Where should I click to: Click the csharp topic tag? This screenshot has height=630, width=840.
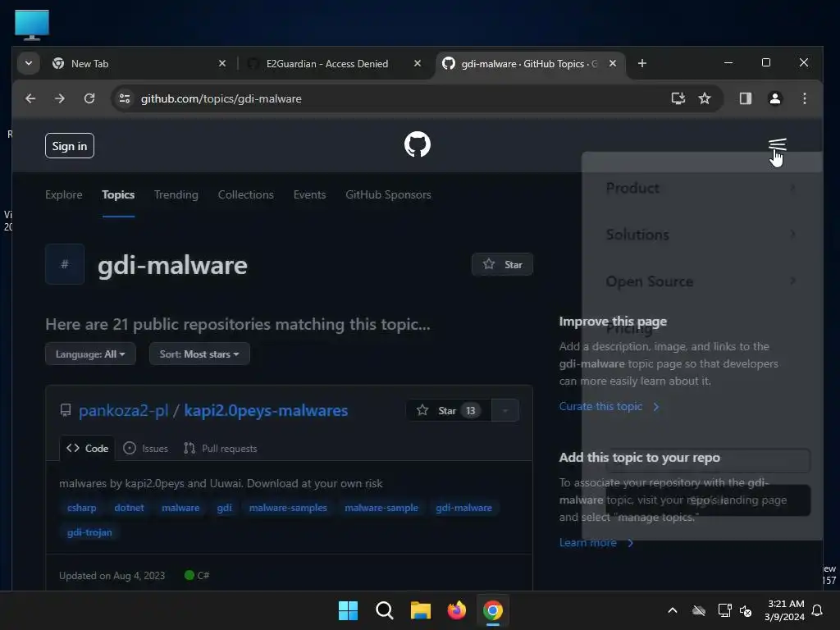click(82, 508)
